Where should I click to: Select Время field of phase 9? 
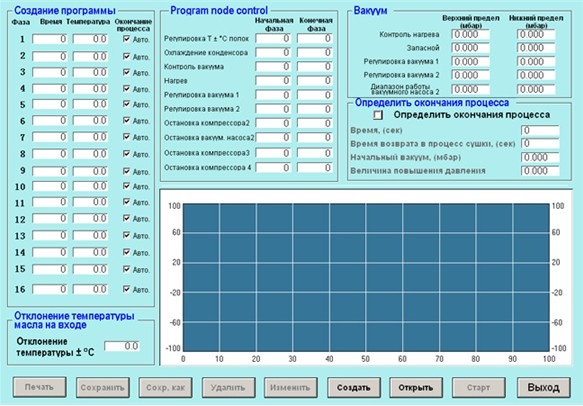[x=50, y=171]
